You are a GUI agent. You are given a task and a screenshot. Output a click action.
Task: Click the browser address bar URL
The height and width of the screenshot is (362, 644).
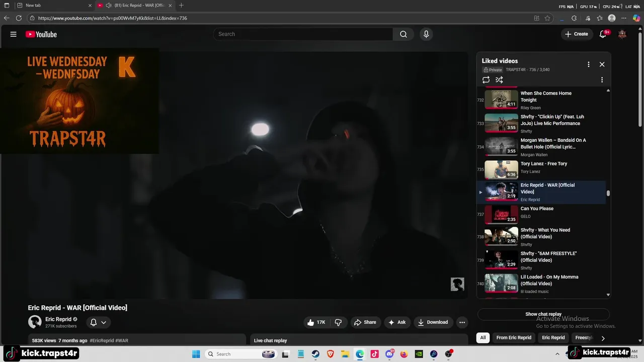113,18
